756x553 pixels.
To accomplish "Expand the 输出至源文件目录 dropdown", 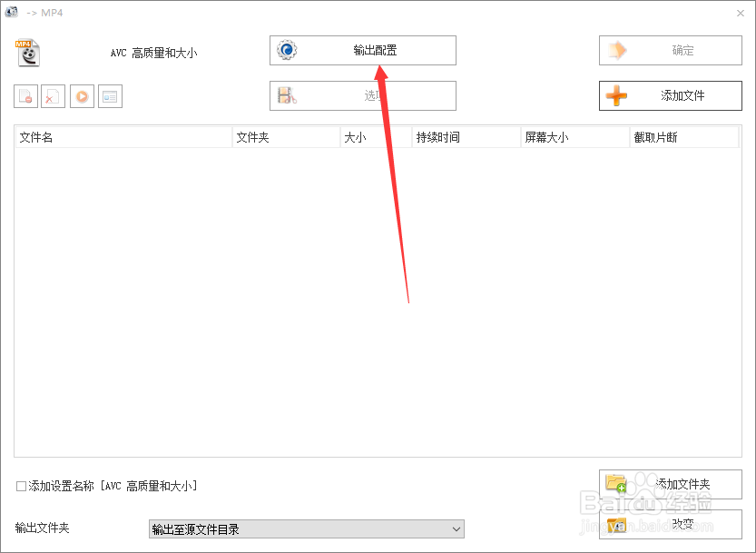I will (307, 528).
